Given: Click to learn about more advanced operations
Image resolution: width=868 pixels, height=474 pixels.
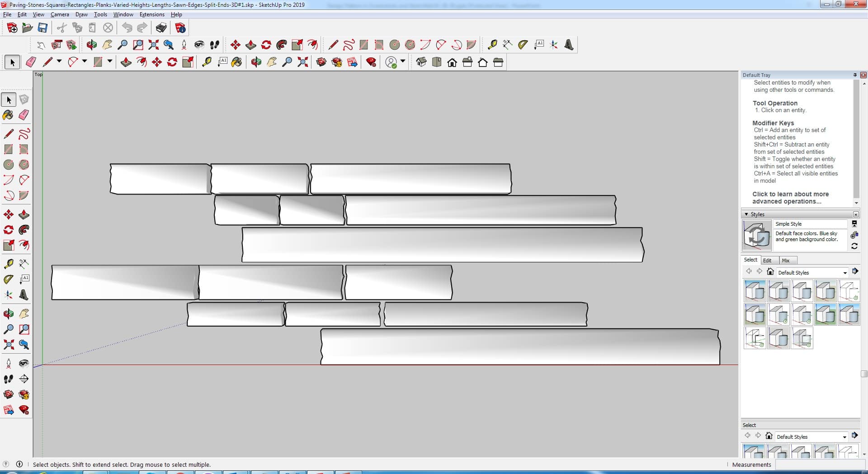Looking at the screenshot, I should click(x=790, y=198).
